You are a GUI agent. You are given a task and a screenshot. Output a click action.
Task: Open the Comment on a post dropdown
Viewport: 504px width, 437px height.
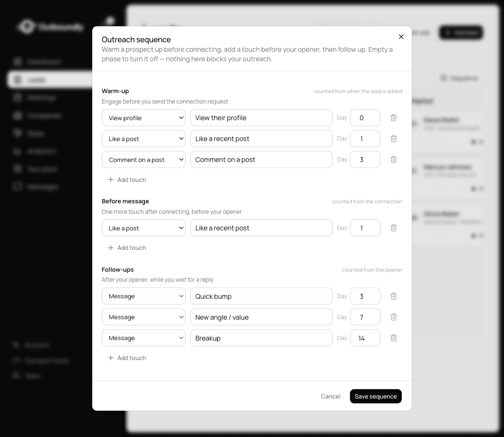point(144,160)
